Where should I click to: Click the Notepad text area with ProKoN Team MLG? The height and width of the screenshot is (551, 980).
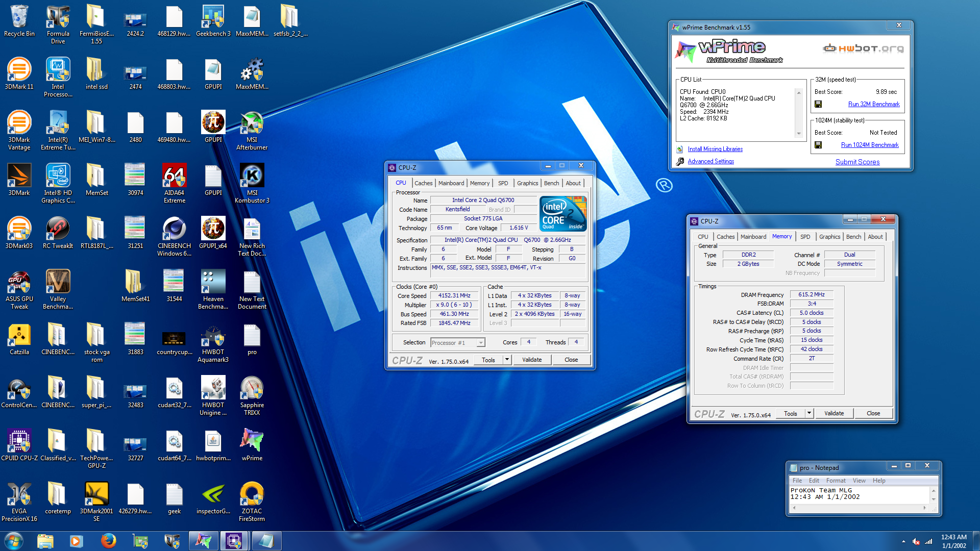tap(860, 495)
